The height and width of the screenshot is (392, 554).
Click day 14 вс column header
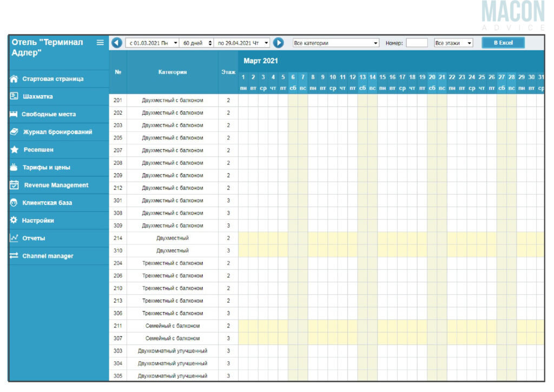372,82
